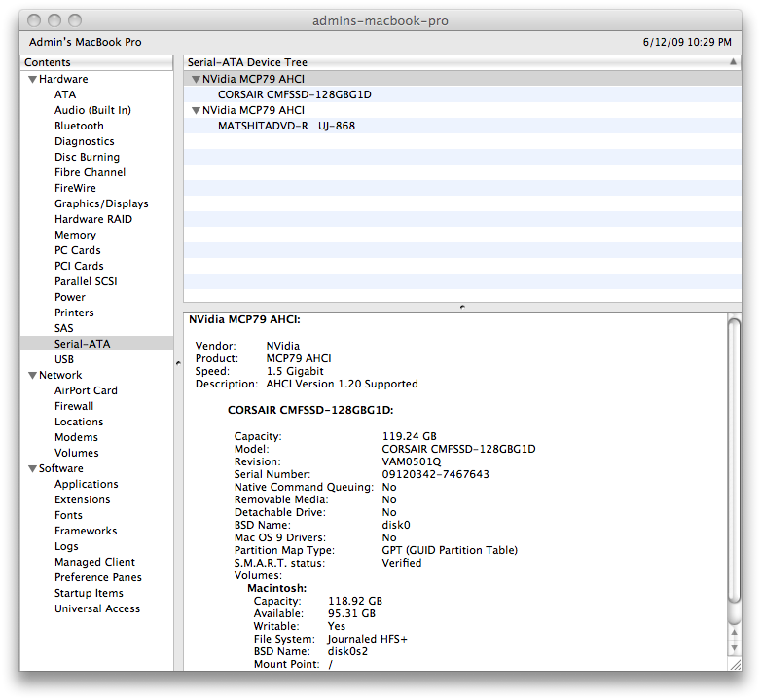761x700 pixels.
Task: Open the USB hardware section
Action: [x=64, y=359]
